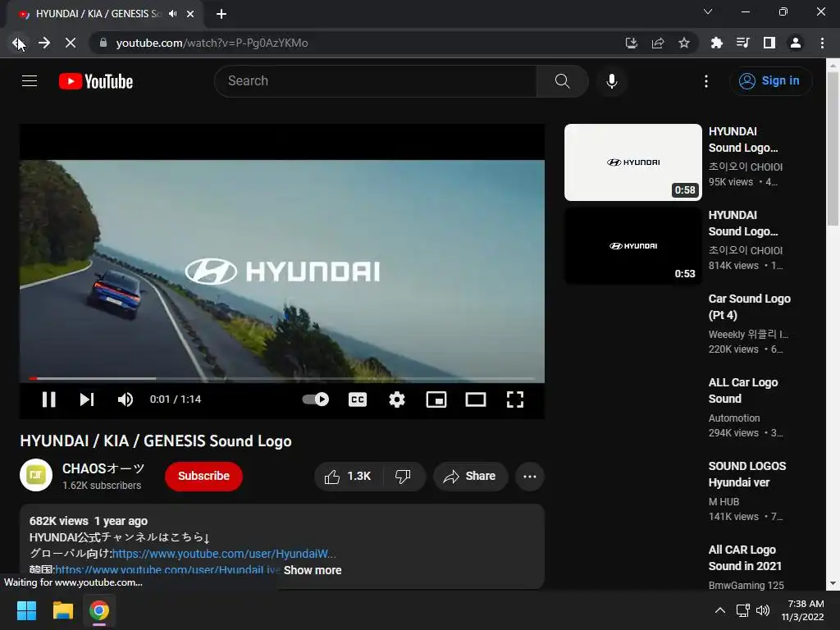The image size is (840, 630).
Task: Dislike the video
Action: [x=404, y=476]
